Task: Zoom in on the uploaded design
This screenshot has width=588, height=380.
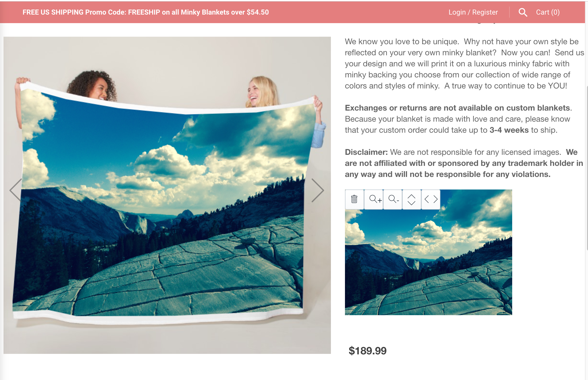Action: point(374,199)
